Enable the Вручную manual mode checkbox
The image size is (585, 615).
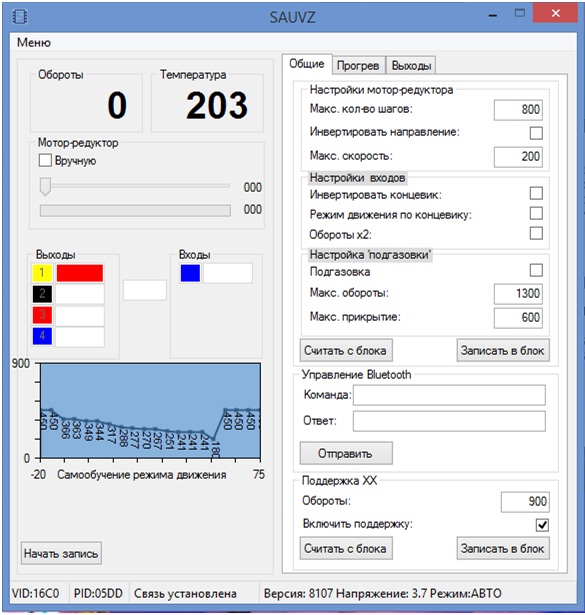(45, 160)
